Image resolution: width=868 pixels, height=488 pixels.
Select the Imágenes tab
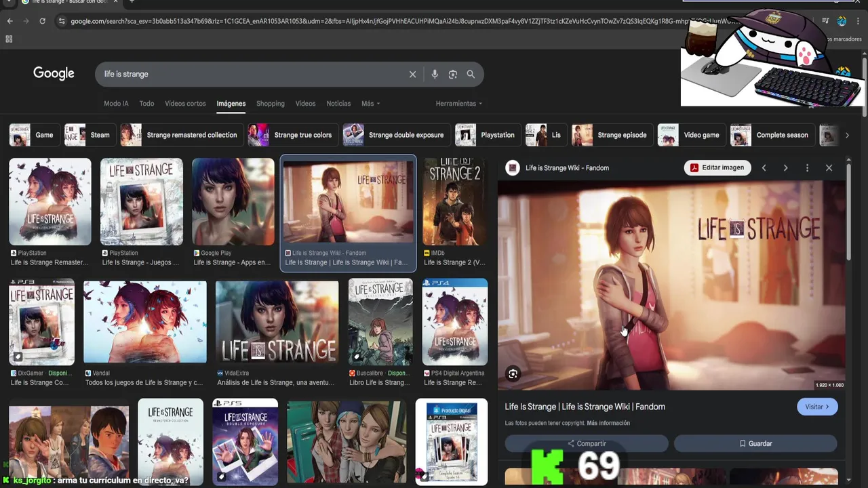(x=231, y=104)
